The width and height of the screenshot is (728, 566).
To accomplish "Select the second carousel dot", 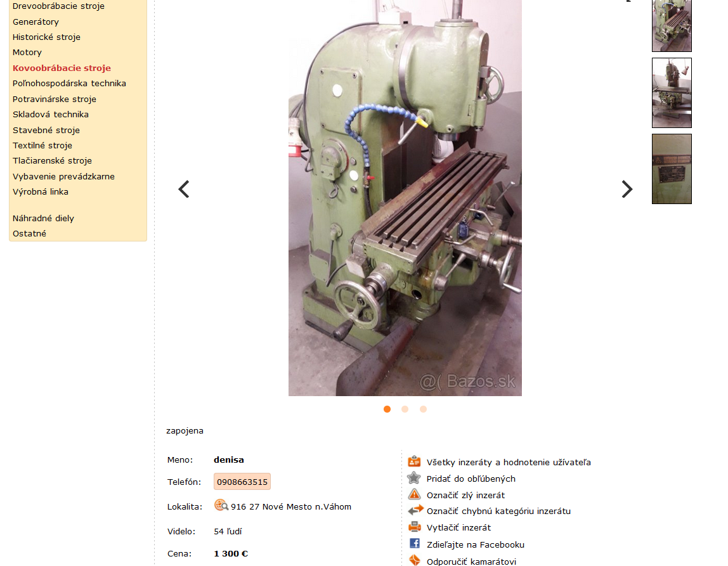I will click(x=405, y=409).
